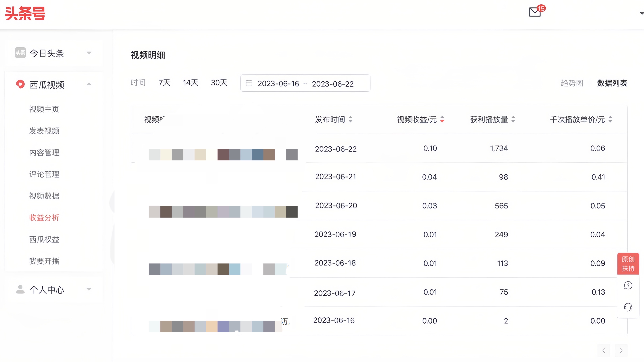Open the calendar icon in date range
Viewport: 644px width, 362px height.
click(x=249, y=83)
